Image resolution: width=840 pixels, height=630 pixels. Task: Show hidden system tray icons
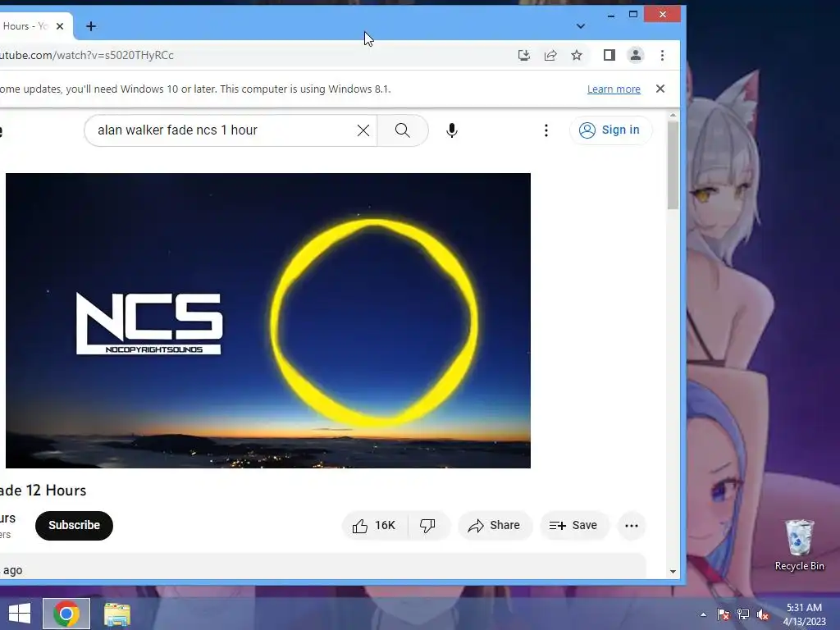click(x=703, y=614)
